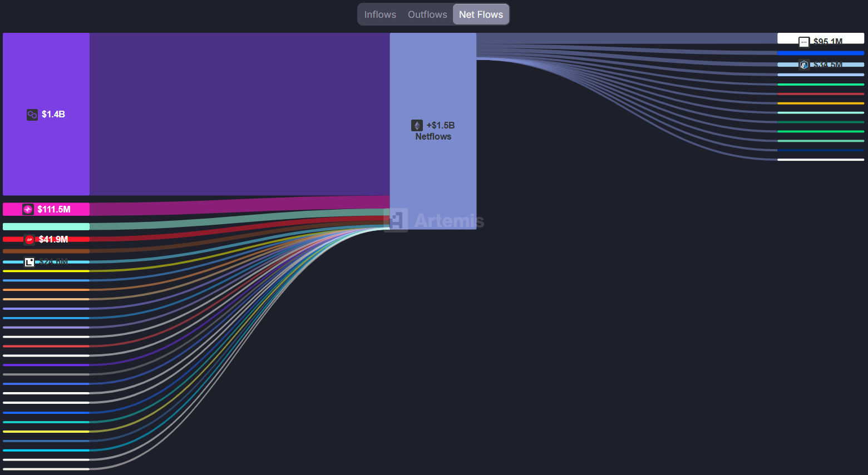Select the Net Flows tab
The height and width of the screenshot is (475, 868).
pos(481,14)
